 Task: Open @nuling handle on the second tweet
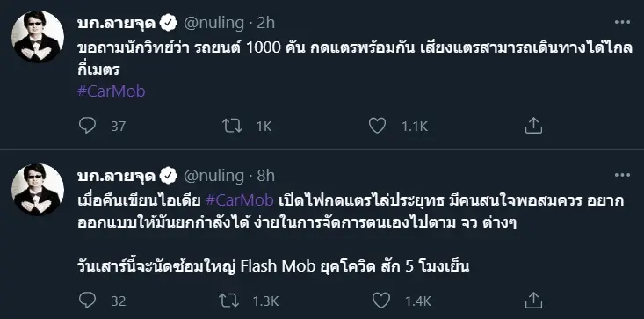(x=213, y=176)
